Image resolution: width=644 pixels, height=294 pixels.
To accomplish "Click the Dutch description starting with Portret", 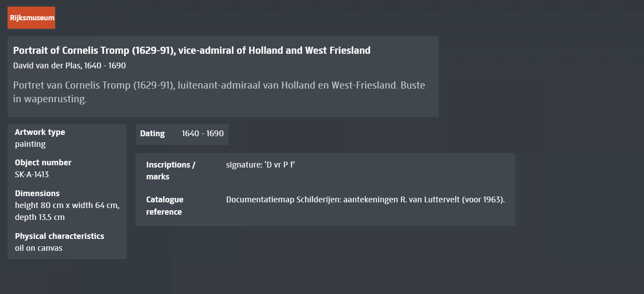I will pos(177,85).
